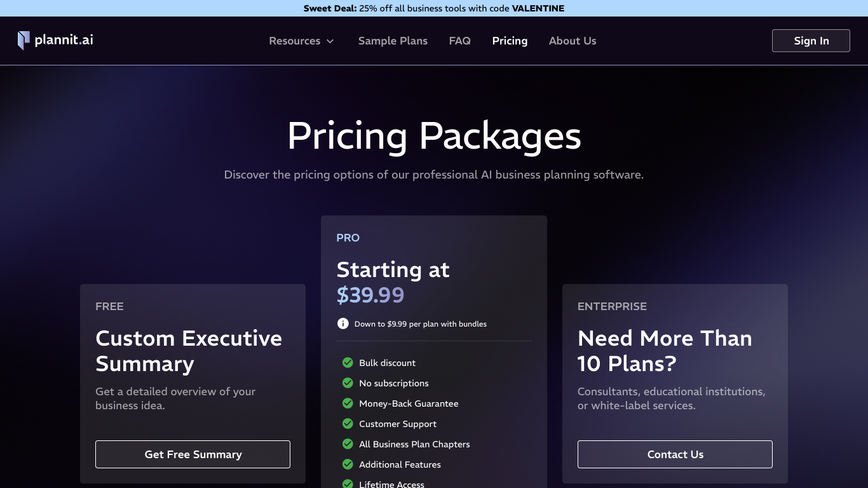Click the check icon for Customer Support
The width and height of the screenshot is (868, 488).
(x=348, y=424)
